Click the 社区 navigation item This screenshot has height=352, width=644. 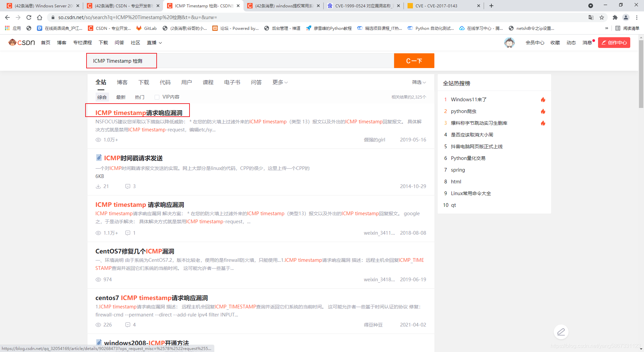click(136, 43)
